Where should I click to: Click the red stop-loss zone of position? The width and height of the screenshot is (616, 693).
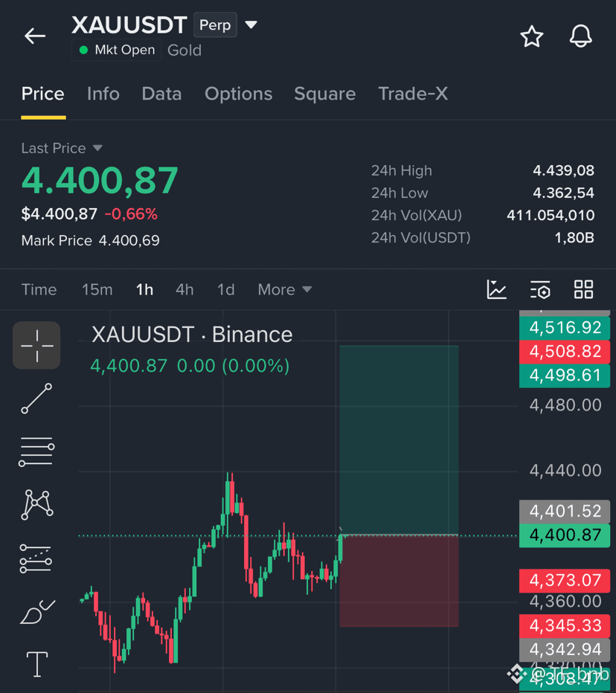[399, 581]
